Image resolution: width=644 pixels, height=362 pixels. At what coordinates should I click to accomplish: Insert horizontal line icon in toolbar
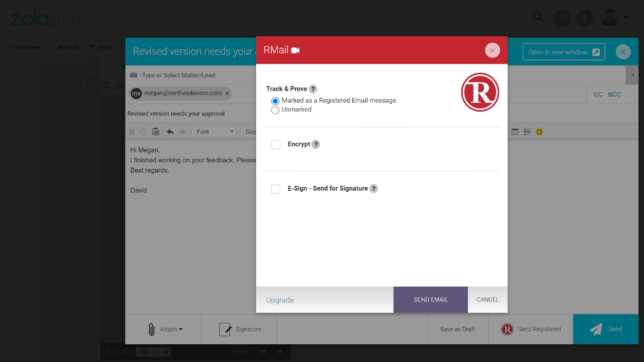pos(527,132)
